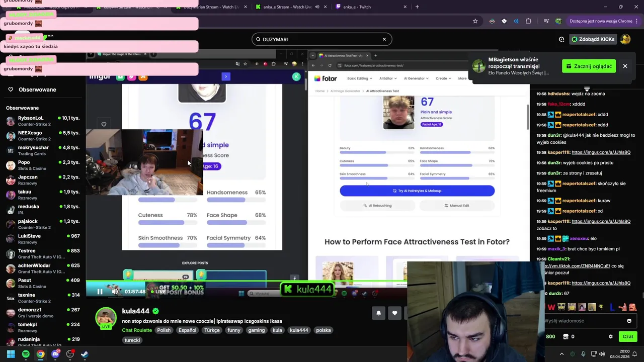
Task: Open the mokrysuchar channel
Action: [x=43, y=150]
